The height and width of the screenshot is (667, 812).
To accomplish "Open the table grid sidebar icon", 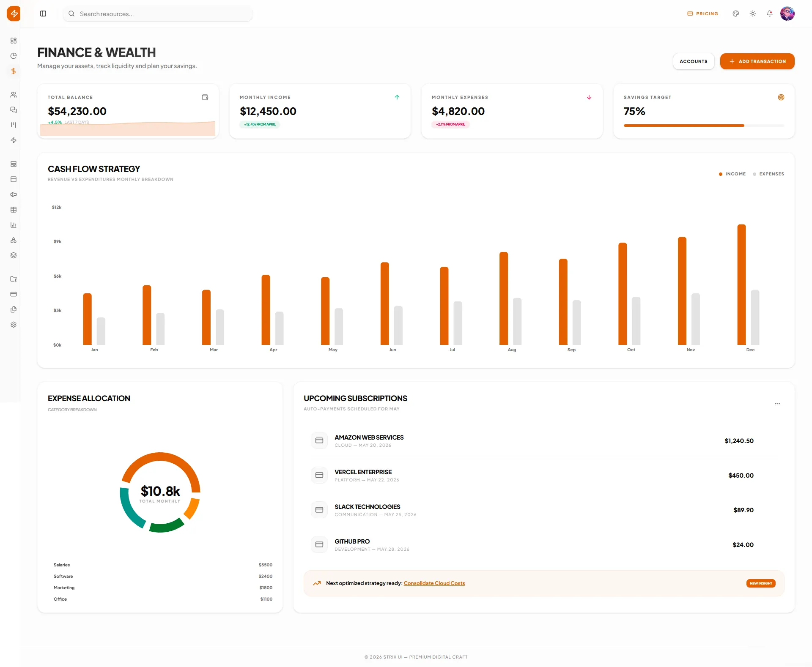I will [14, 210].
